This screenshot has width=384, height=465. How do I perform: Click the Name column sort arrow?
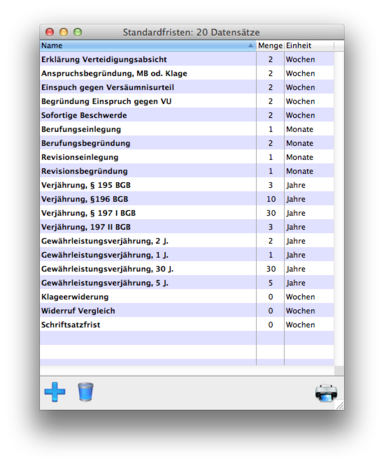coord(251,46)
